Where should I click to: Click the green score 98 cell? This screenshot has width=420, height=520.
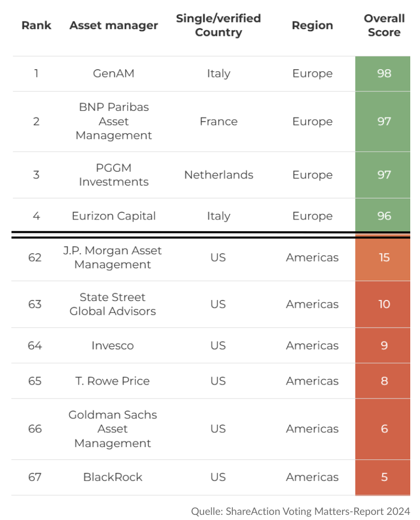(384, 73)
